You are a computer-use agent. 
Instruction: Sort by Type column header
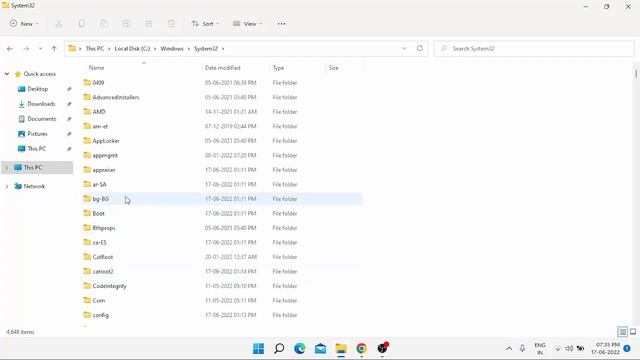click(278, 68)
